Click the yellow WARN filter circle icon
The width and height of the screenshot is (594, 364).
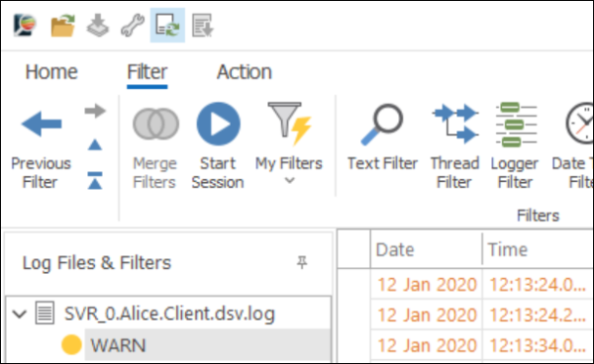tap(71, 344)
